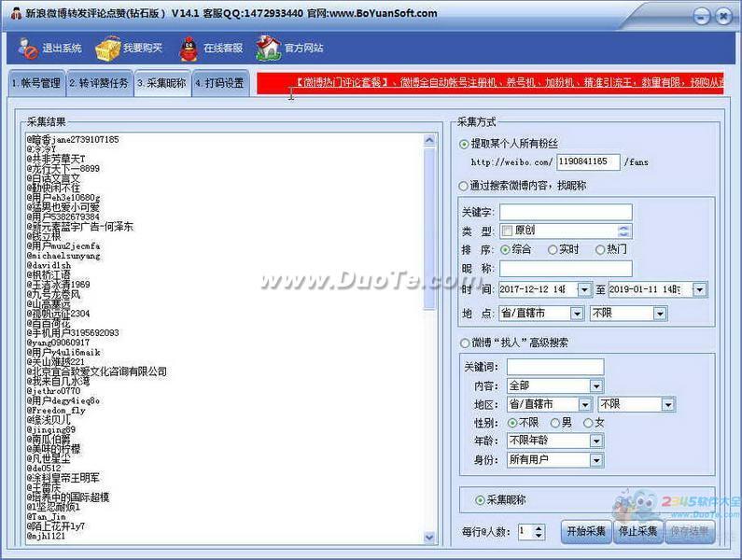Increase 每行@人数 with the up arrow
The height and width of the screenshot is (560, 742).
pyautogui.click(x=539, y=528)
